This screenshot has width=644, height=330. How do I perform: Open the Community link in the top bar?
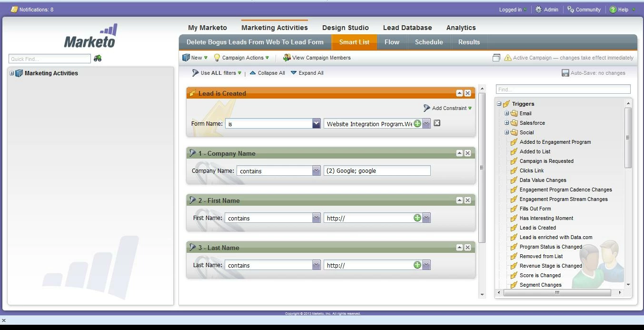coord(584,10)
